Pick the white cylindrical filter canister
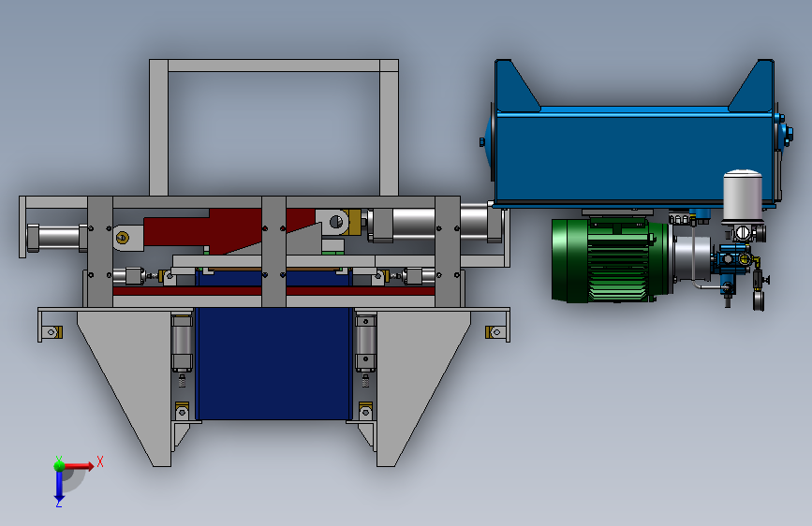The image size is (812, 526). (743, 196)
